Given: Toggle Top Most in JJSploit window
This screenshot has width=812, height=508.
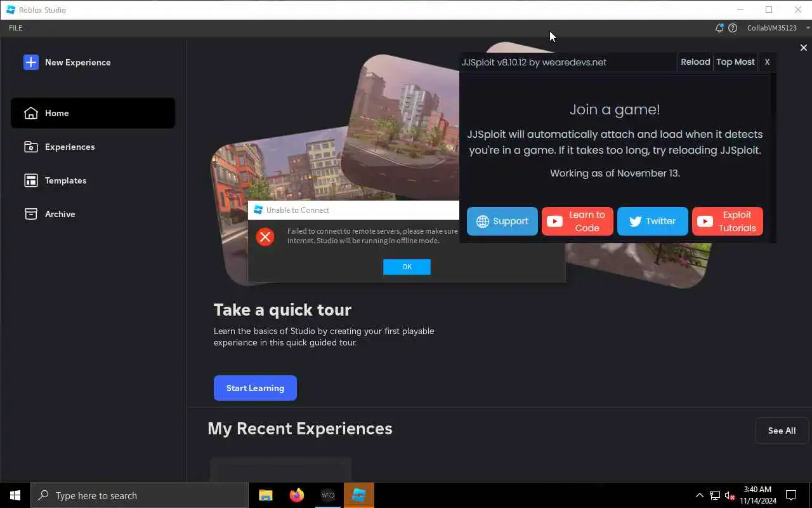Looking at the screenshot, I should coord(735,62).
